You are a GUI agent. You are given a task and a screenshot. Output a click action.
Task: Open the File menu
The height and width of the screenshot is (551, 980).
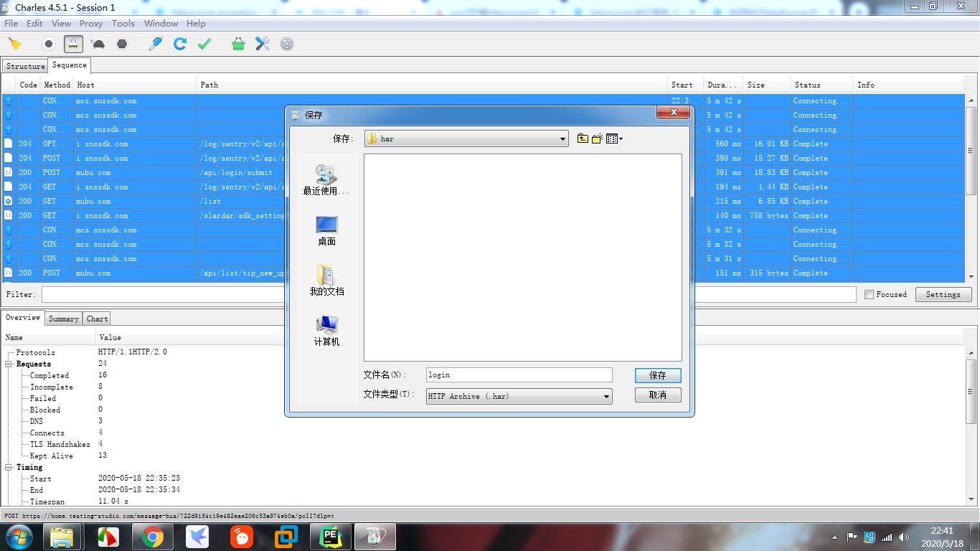[11, 24]
